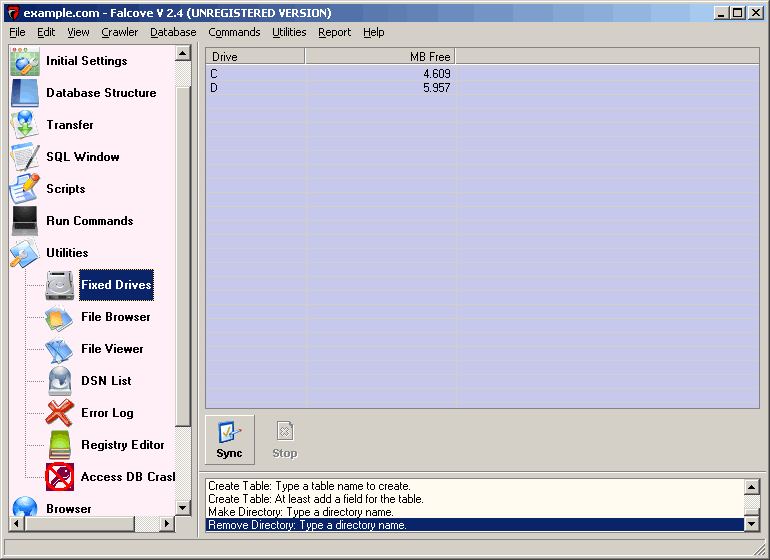Open the Error Log label
Screen dimensions: 770x560
(x=108, y=413)
